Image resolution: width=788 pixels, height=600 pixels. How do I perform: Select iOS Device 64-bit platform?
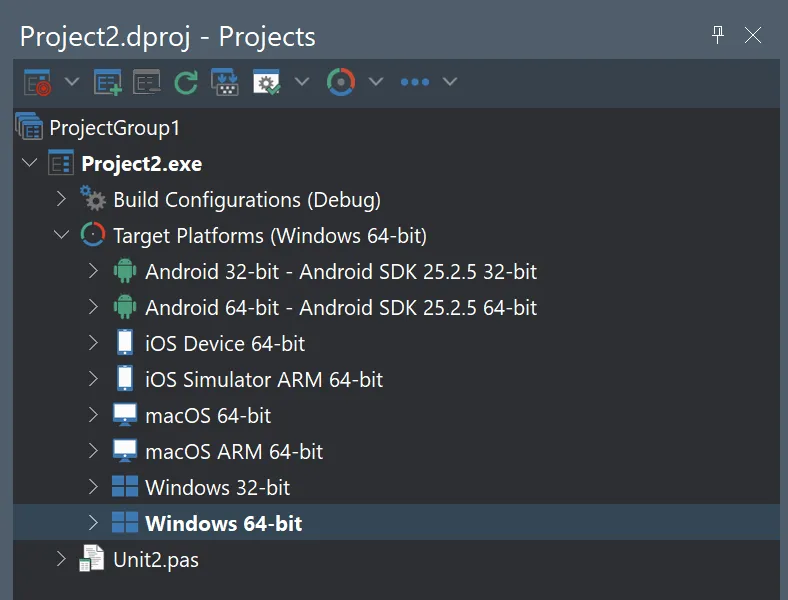[225, 344]
